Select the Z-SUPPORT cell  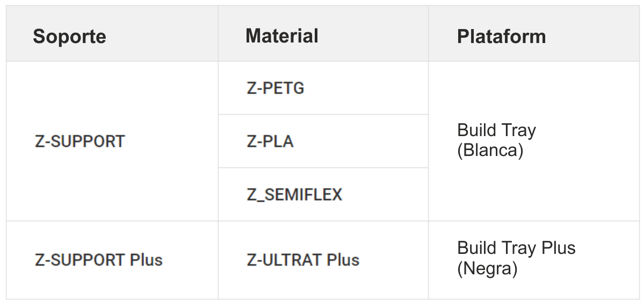[x=112, y=141]
